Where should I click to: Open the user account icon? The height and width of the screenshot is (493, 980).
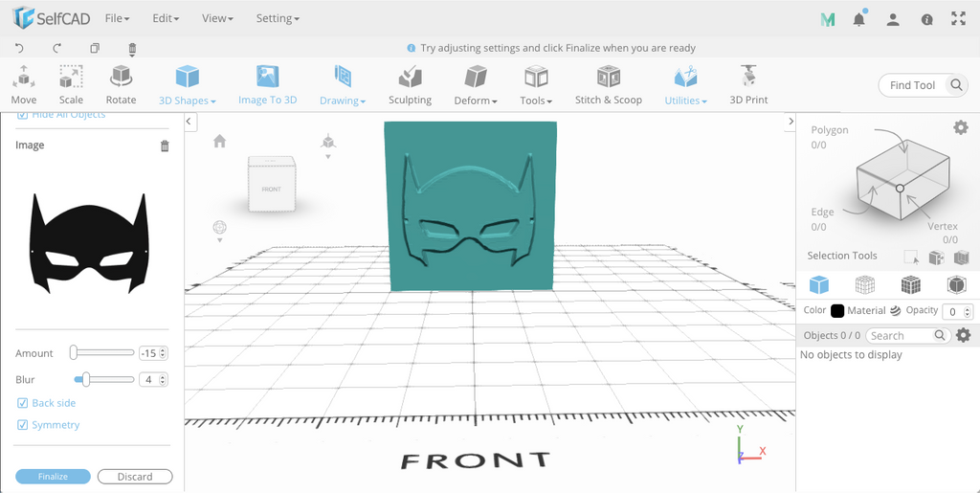893,19
